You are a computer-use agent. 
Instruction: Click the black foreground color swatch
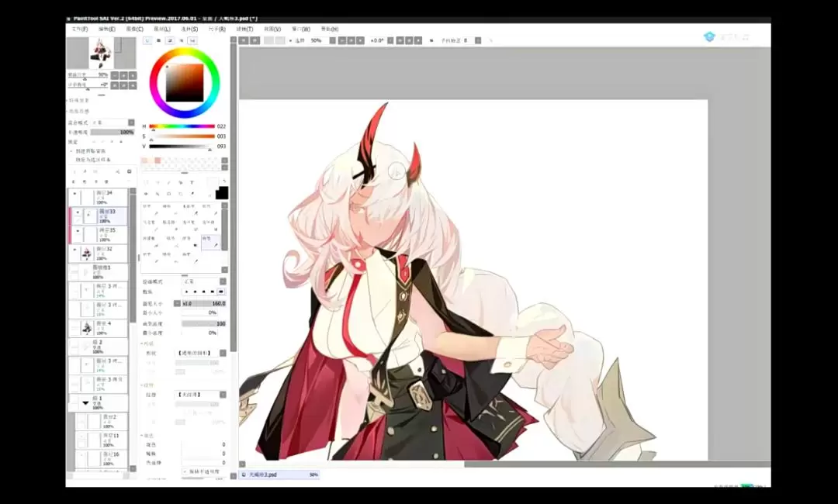pyautogui.click(x=222, y=193)
